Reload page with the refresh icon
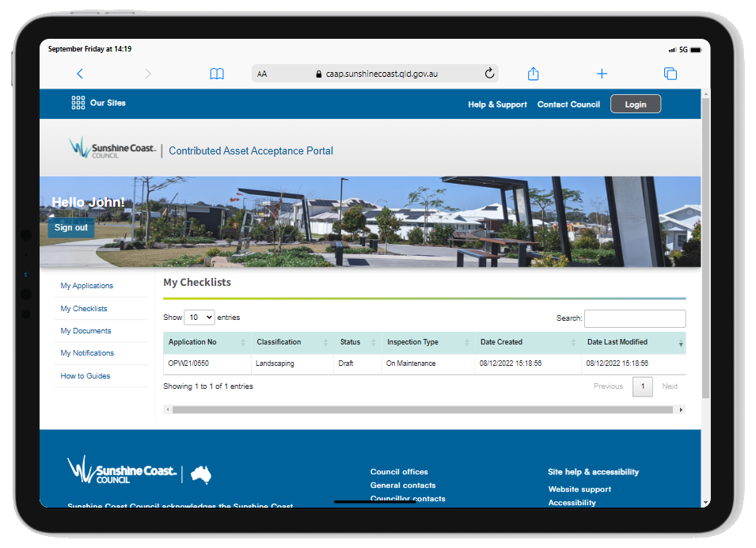Image resolution: width=756 pixels, height=548 pixels. tap(489, 74)
